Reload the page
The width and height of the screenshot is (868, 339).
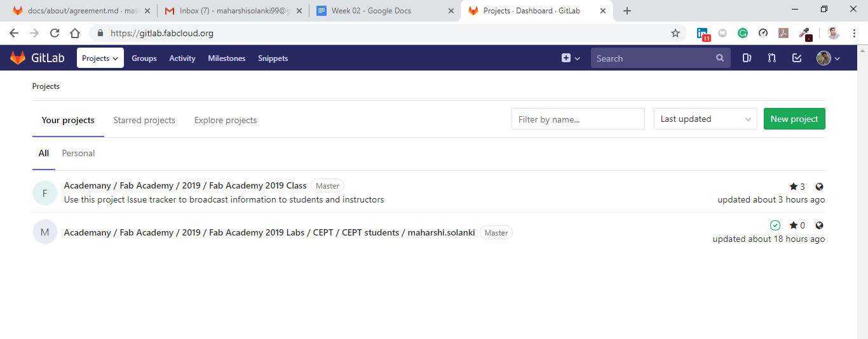click(x=55, y=33)
